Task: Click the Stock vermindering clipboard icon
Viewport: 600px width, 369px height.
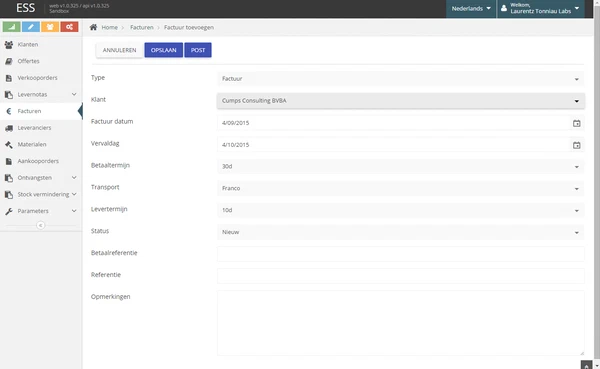Action: (9, 194)
